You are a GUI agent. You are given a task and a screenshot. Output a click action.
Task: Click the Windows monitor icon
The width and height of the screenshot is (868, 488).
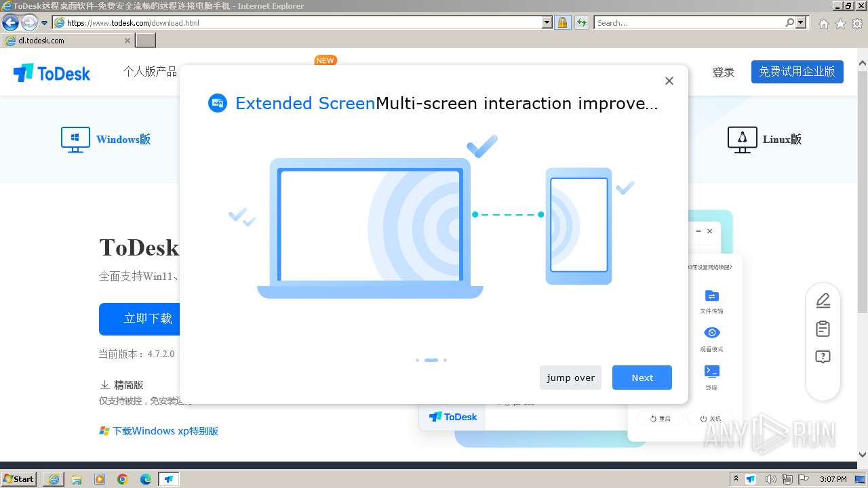point(75,139)
